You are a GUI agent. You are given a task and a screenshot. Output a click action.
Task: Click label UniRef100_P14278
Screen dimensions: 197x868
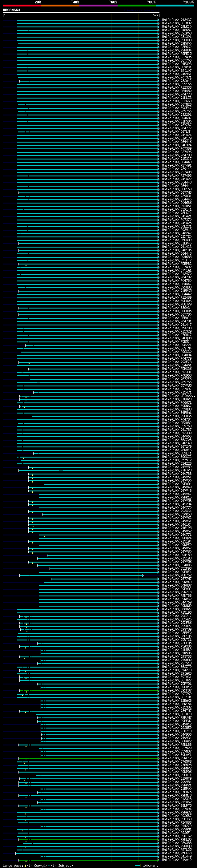[x=177, y=670]
